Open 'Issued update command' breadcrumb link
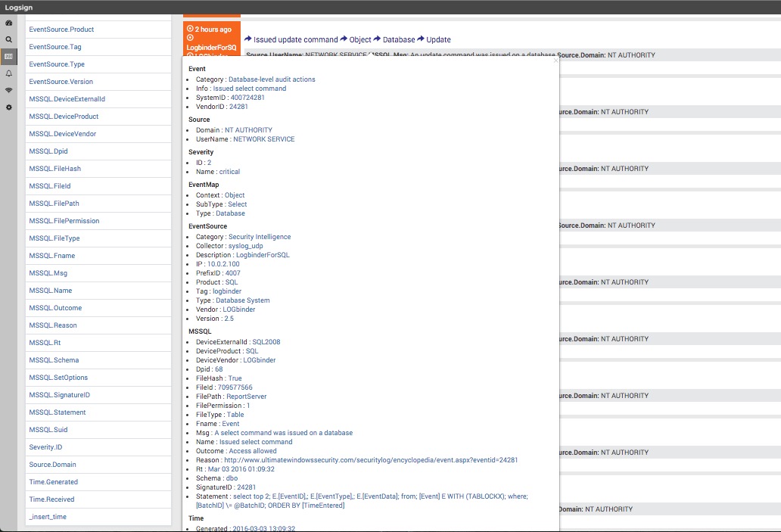This screenshot has width=781, height=532. (296, 39)
